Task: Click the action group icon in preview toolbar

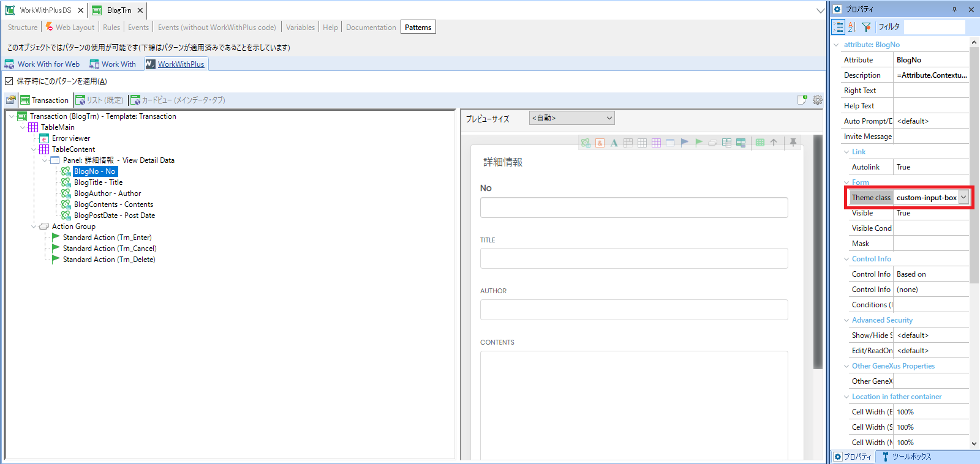Action: 712,143
